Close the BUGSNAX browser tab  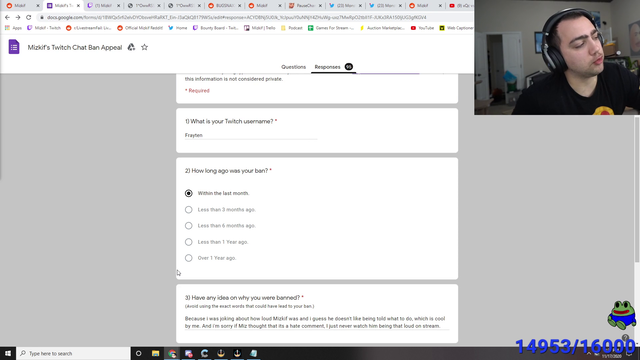click(x=240, y=6)
